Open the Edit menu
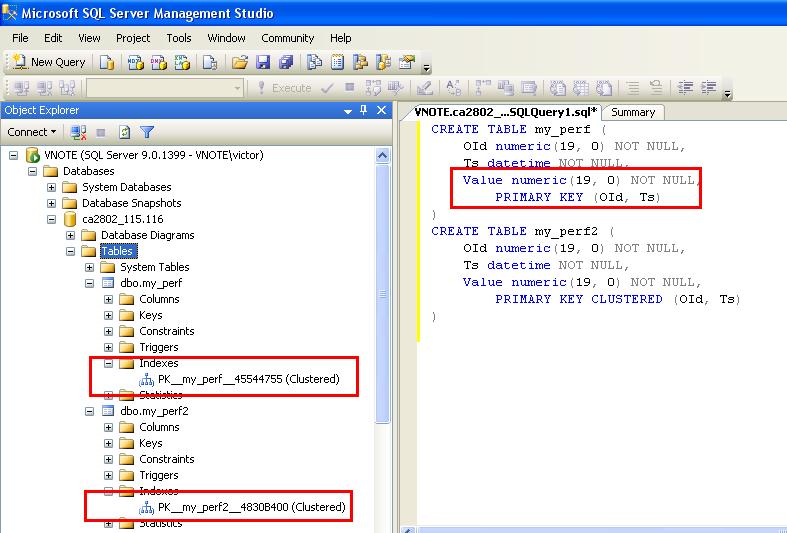Image resolution: width=787 pixels, height=533 pixels. (53, 38)
